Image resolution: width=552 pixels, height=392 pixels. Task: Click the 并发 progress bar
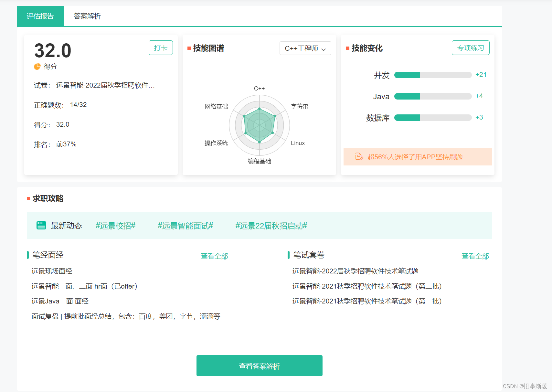433,75
